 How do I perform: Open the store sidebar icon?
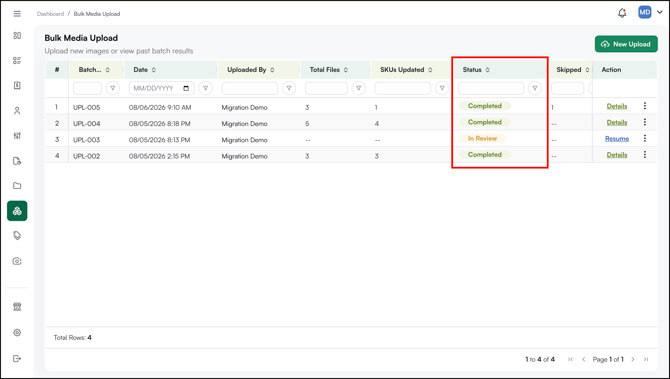tap(17, 307)
